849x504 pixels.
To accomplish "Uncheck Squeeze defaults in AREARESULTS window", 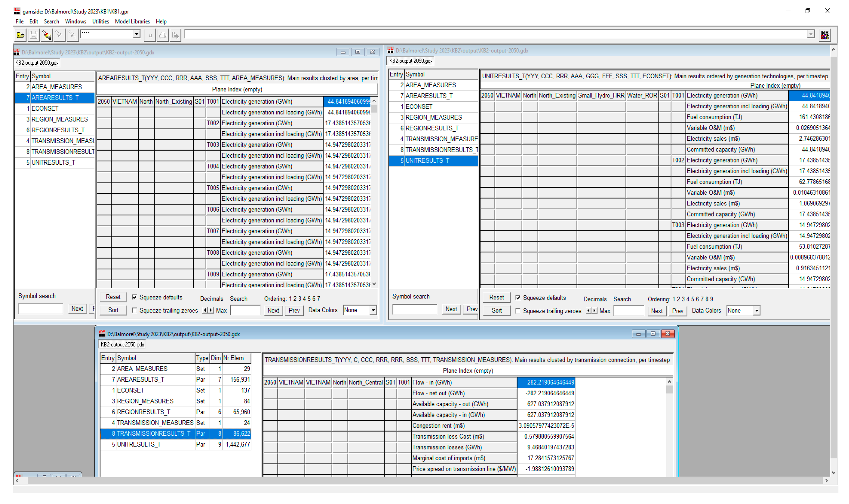I will (x=134, y=298).
